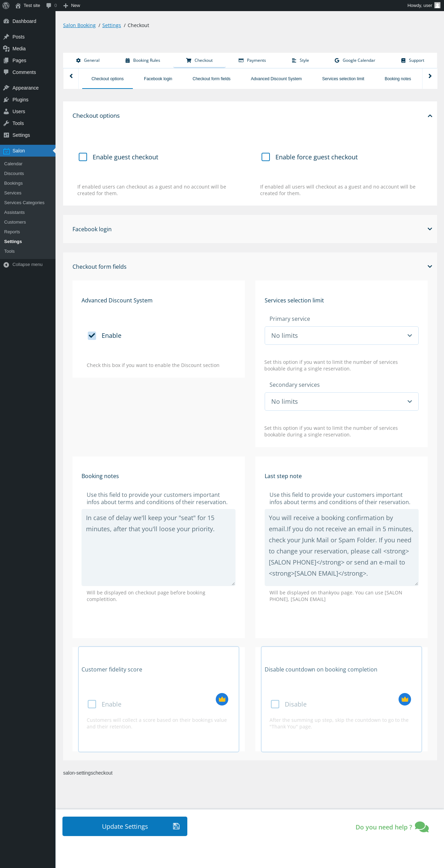Click the WordPress logo icon
Viewport: 444px width, 868px height.
6,6
